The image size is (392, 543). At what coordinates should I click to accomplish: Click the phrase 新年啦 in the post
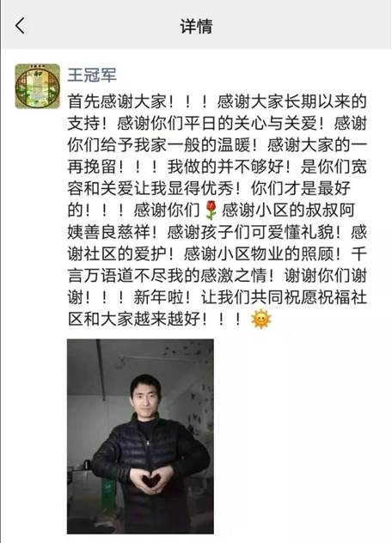click(x=159, y=297)
